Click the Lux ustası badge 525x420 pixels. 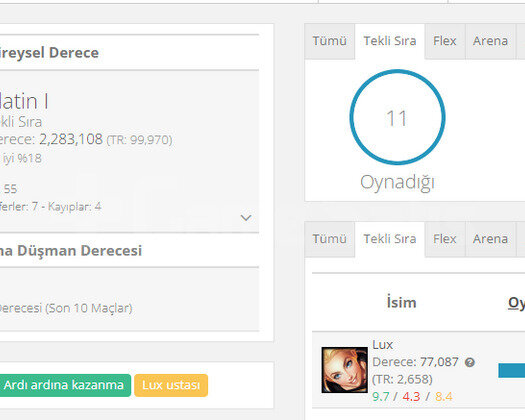(x=171, y=385)
